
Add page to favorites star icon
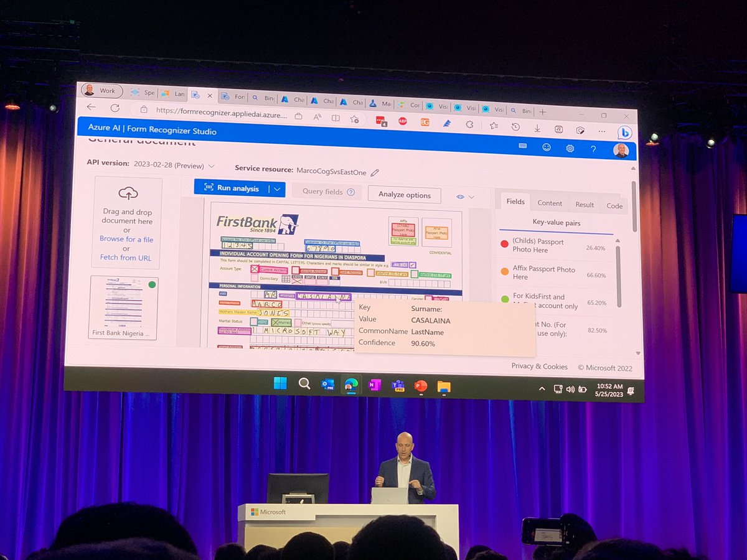(355, 119)
